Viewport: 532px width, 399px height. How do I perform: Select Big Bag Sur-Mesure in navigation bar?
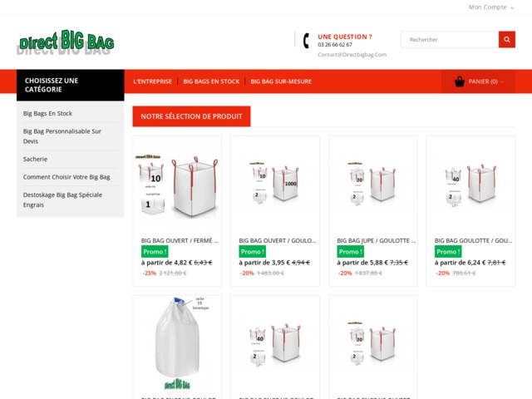[281, 81]
